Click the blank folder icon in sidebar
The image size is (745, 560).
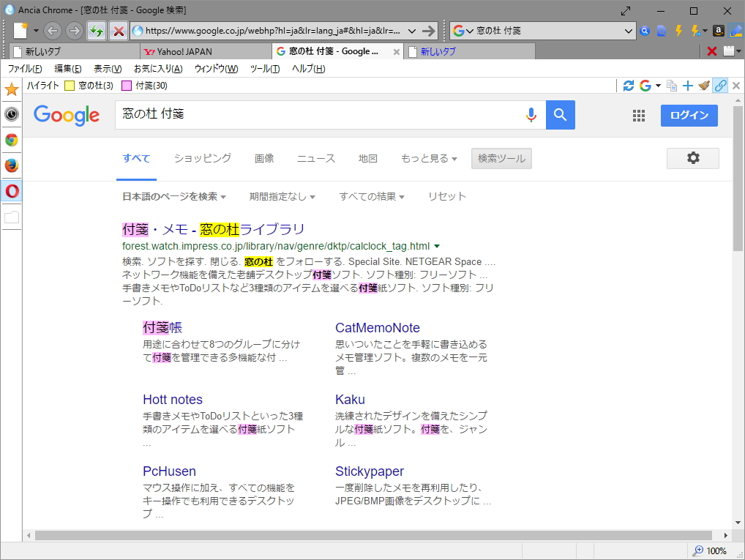pos(12,217)
